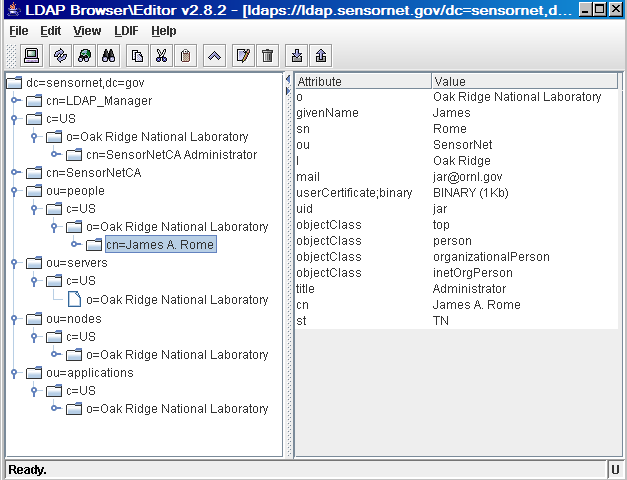Image resolution: width=627 pixels, height=480 pixels.
Task: Click the black binoculars Find icon
Action: pyautogui.click(x=110, y=56)
